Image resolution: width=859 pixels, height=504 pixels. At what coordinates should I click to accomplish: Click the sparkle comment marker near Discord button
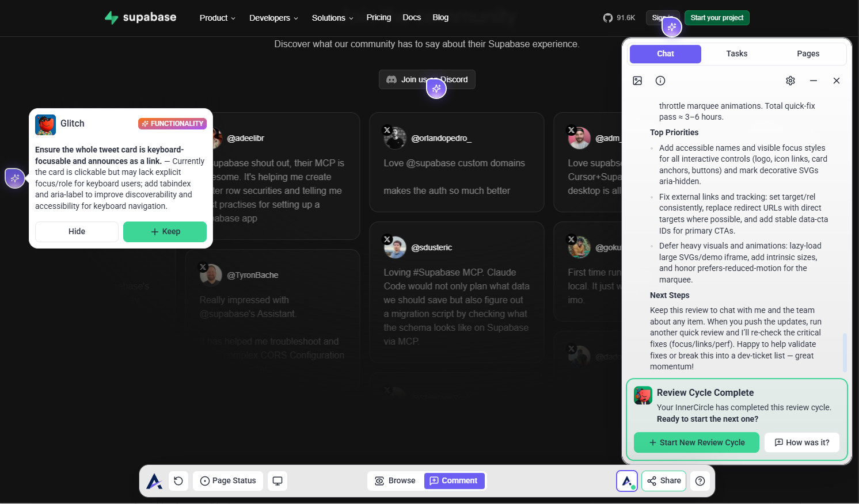pyautogui.click(x=436, y=89)
